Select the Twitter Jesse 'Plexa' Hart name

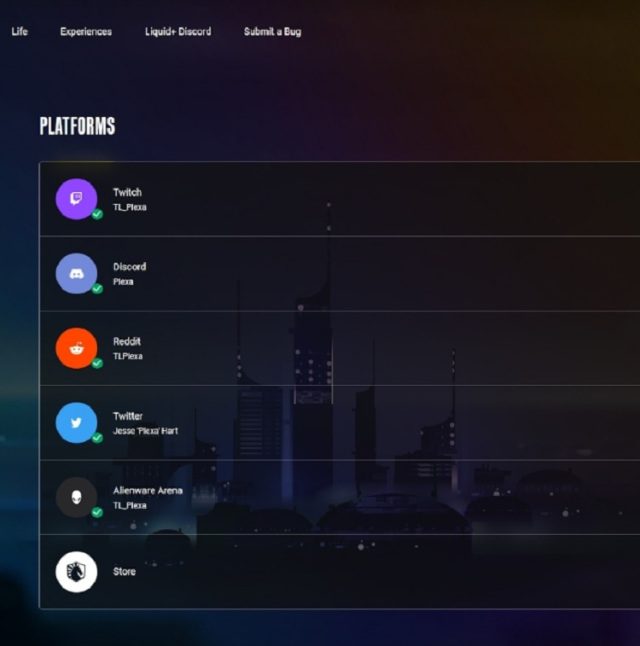click(x=145, y=431)
